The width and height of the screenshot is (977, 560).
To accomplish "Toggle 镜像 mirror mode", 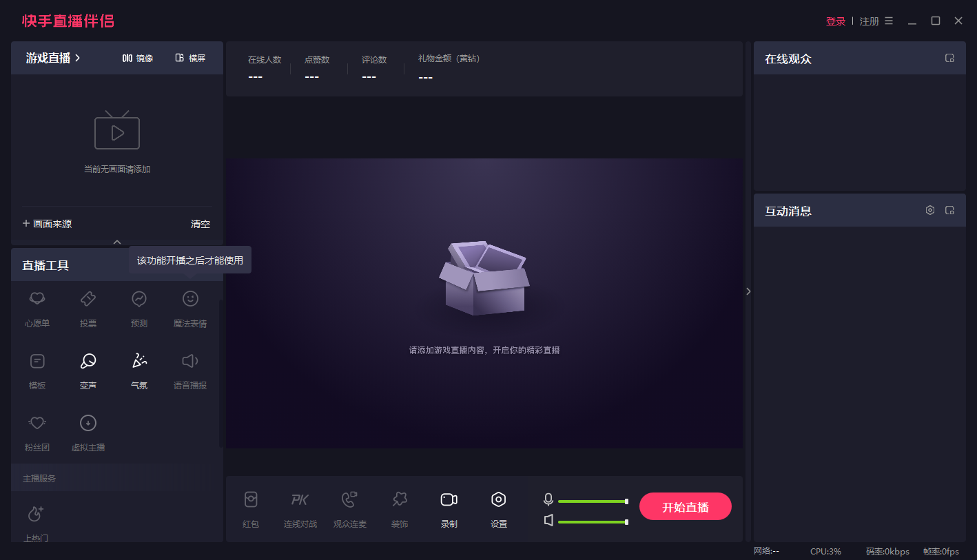I will tap(138, 59).
